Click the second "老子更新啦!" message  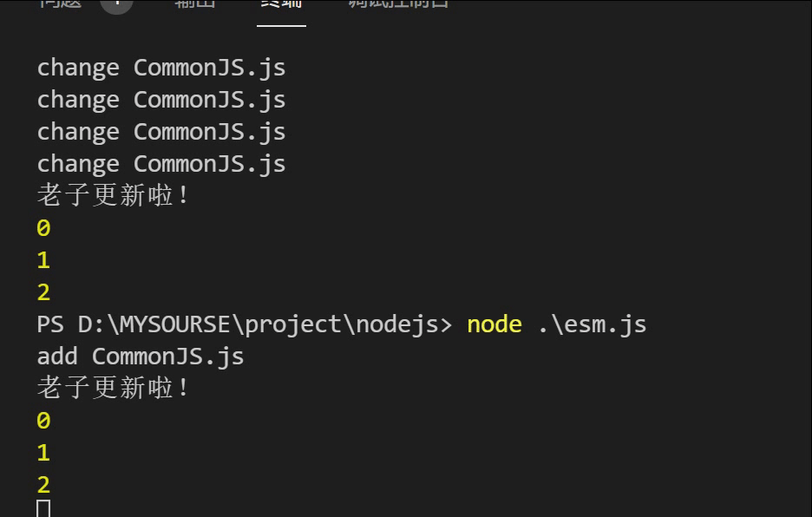[113, 388]
